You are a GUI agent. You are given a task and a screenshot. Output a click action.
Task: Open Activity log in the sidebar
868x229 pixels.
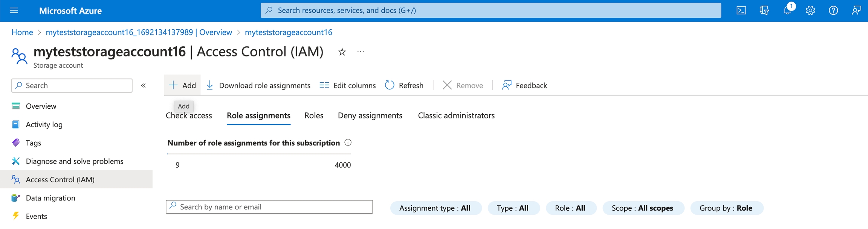point(44,124)
